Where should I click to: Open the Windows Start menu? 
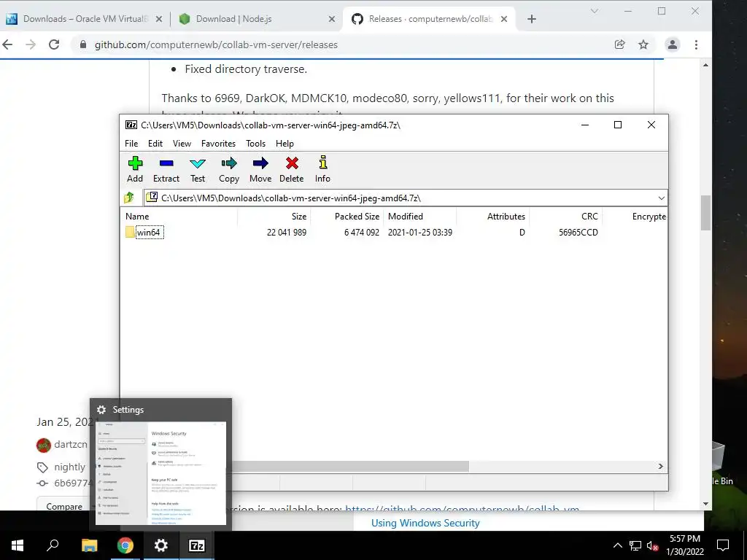click(x=18, y=545)
